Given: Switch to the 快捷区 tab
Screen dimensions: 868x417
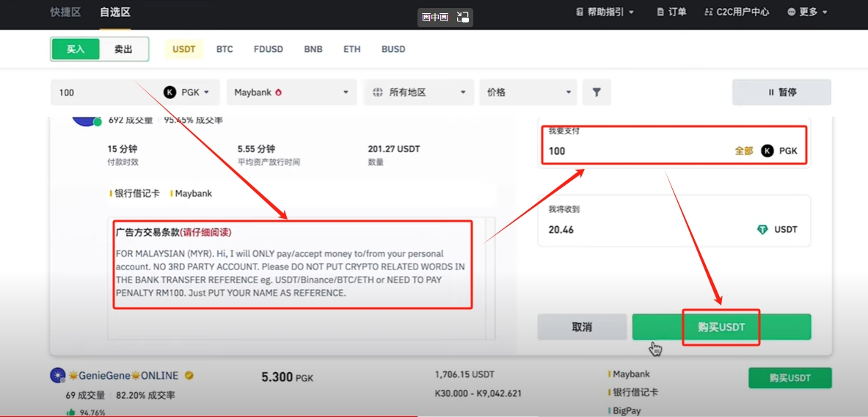Looking at the screenshot, I should coord(65,12).
